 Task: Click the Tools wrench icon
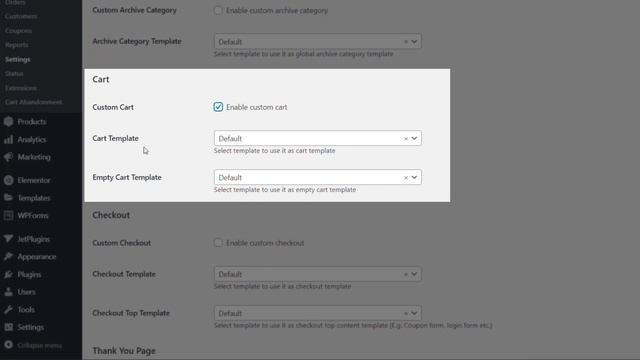click(9, 309)
